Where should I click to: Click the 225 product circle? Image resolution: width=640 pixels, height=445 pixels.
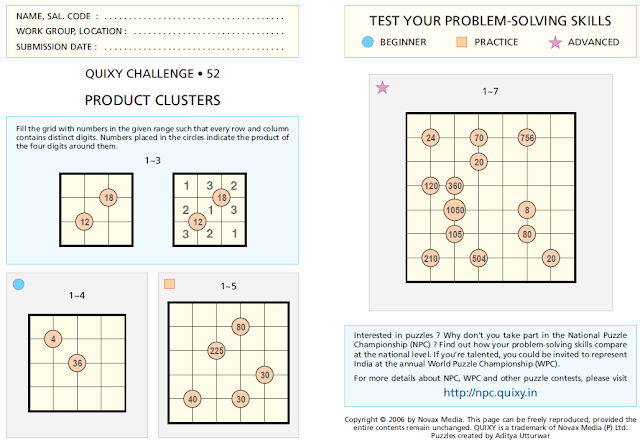216,350
